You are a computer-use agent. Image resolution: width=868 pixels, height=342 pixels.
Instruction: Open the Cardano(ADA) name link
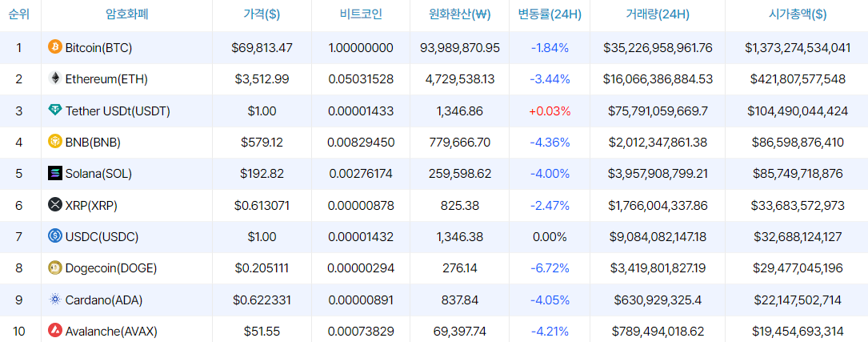(104, 300)
